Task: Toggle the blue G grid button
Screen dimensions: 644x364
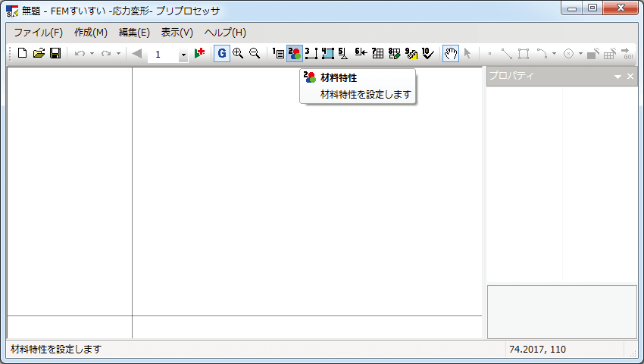Action: click(x=222, y=54)
